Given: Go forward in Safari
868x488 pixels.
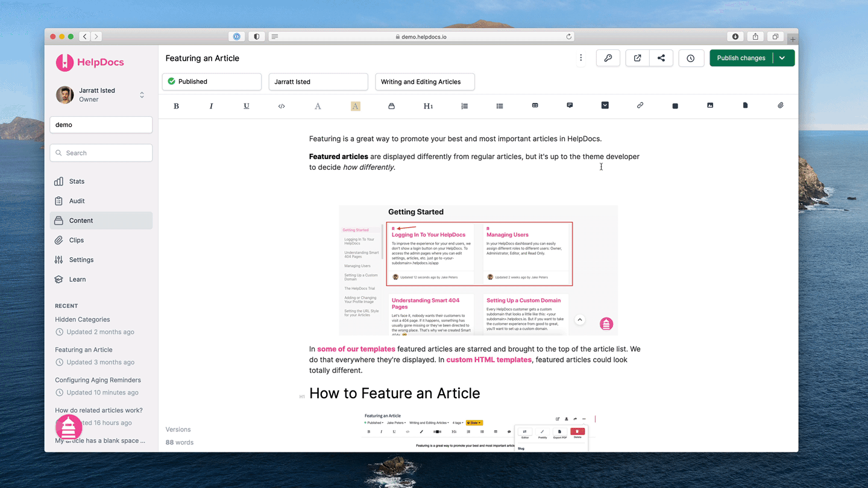Looking at the screenshot, I should pyautogui.click(x=96, y=37).
